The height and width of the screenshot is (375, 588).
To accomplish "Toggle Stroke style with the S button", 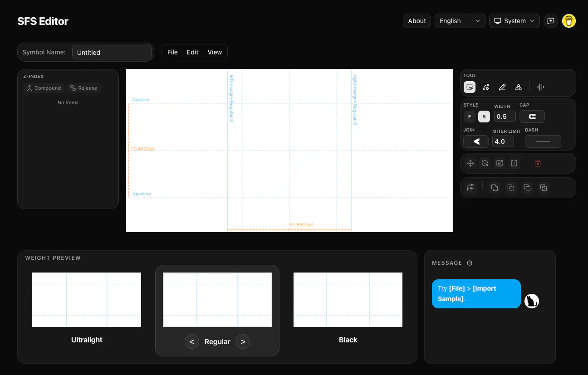I will (484, 117).
